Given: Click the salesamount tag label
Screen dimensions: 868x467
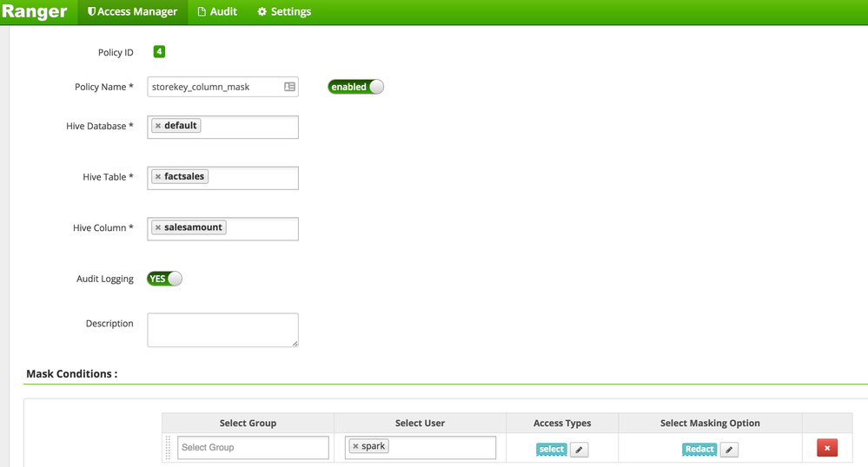Looking at the screenshot, I should pos(193,227).
